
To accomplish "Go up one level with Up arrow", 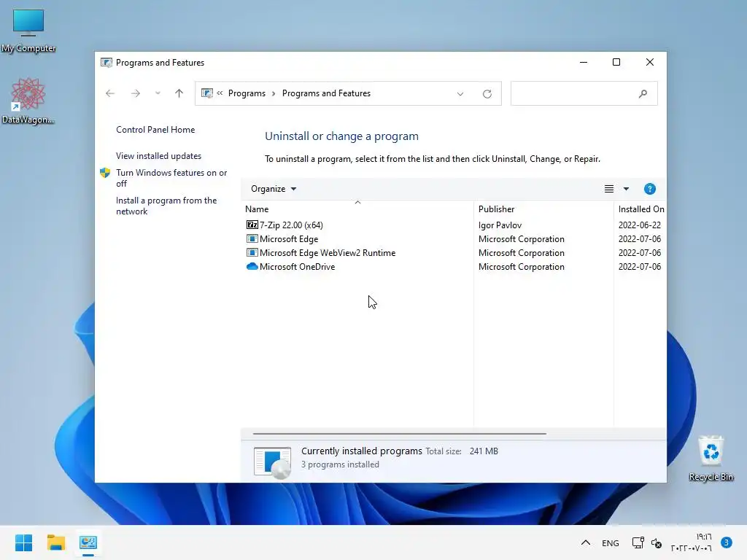I will (x=179, y=93).
